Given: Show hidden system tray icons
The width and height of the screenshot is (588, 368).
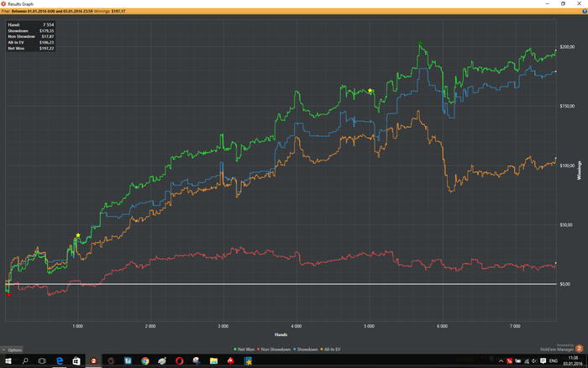Looking at the screenshot, I should [501, 361].
